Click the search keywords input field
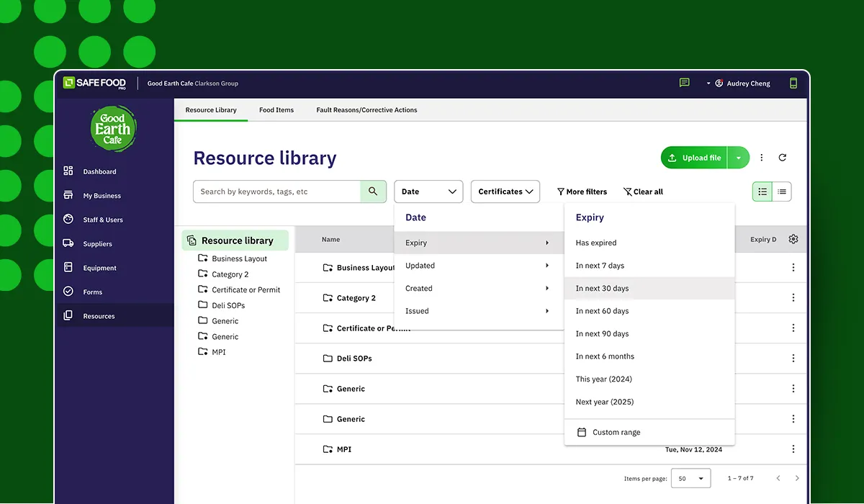Screen dimensions: 864x504 click(277, 192)
